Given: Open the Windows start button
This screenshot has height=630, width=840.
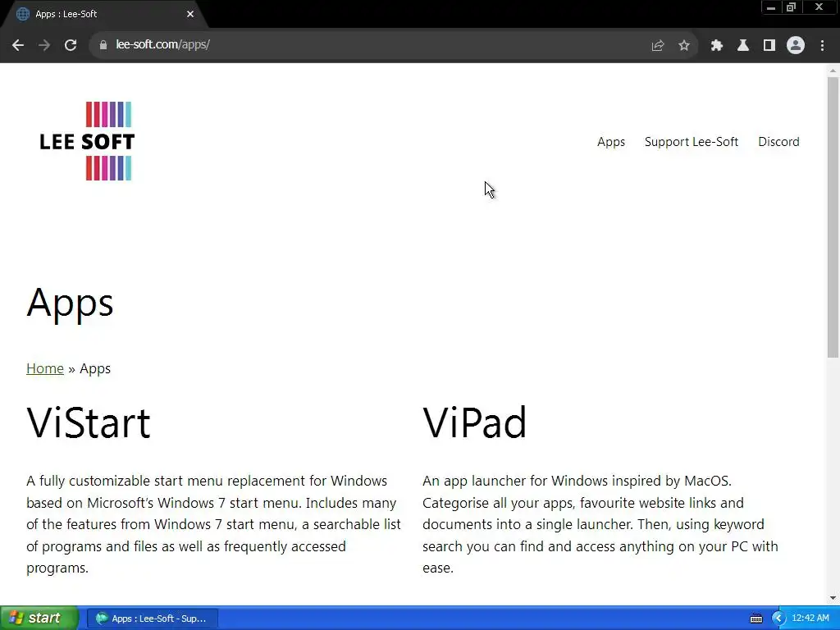Looking at the screenshot, I should pyautogui.click(x=39, y=618).
